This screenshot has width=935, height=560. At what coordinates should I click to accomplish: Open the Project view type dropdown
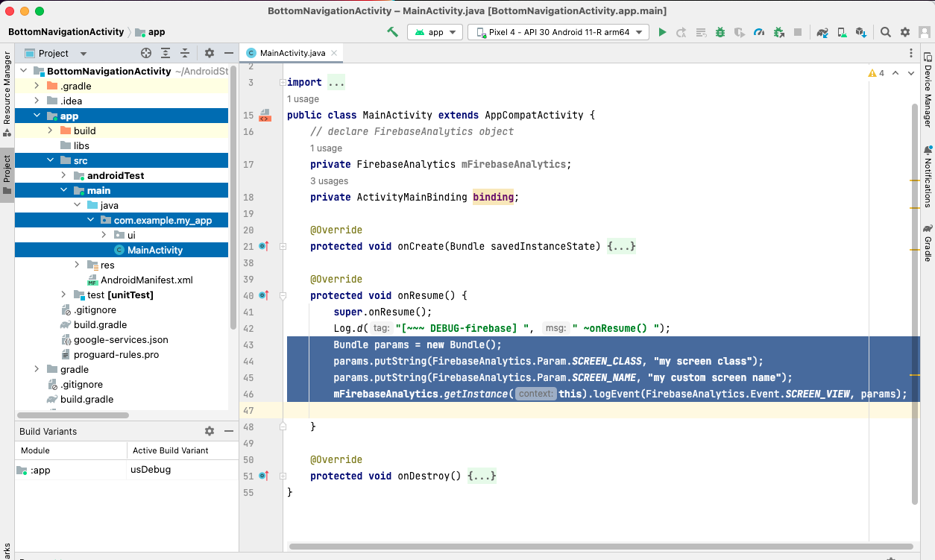(x=56, y=53)
